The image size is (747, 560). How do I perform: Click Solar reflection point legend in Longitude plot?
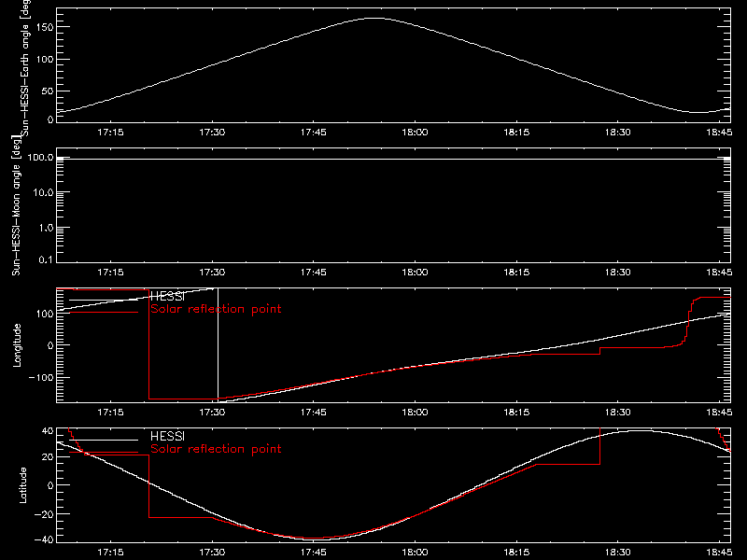[x=216, y=309]
